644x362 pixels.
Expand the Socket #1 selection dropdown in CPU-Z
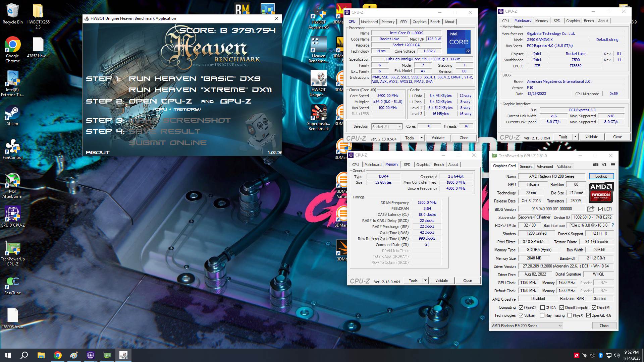[x=399, y=127]
